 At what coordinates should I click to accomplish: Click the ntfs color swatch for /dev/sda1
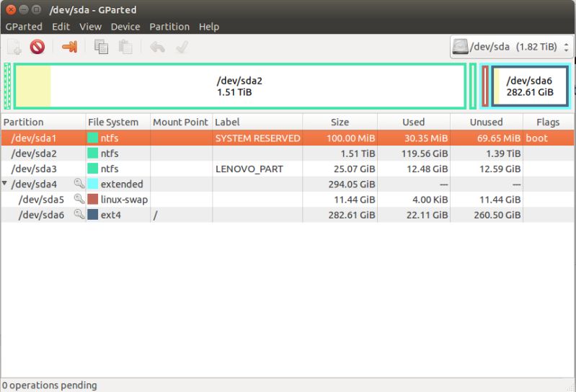(92, 138)
